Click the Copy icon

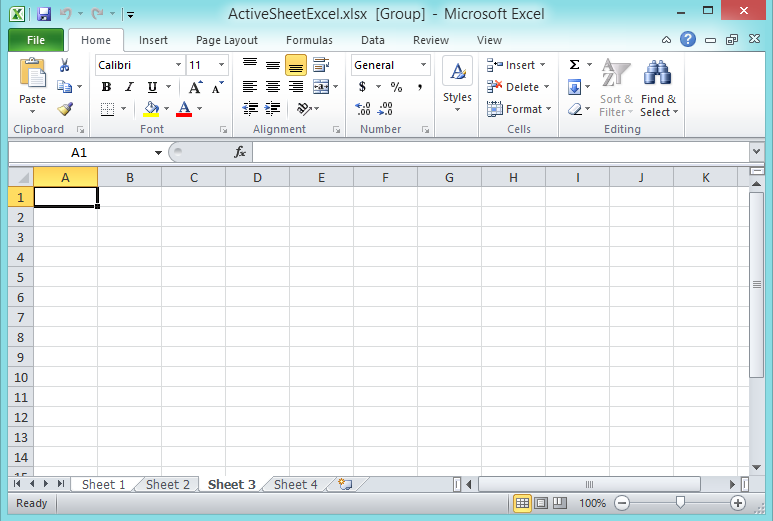pyautogui.click(x=65, y=87)
